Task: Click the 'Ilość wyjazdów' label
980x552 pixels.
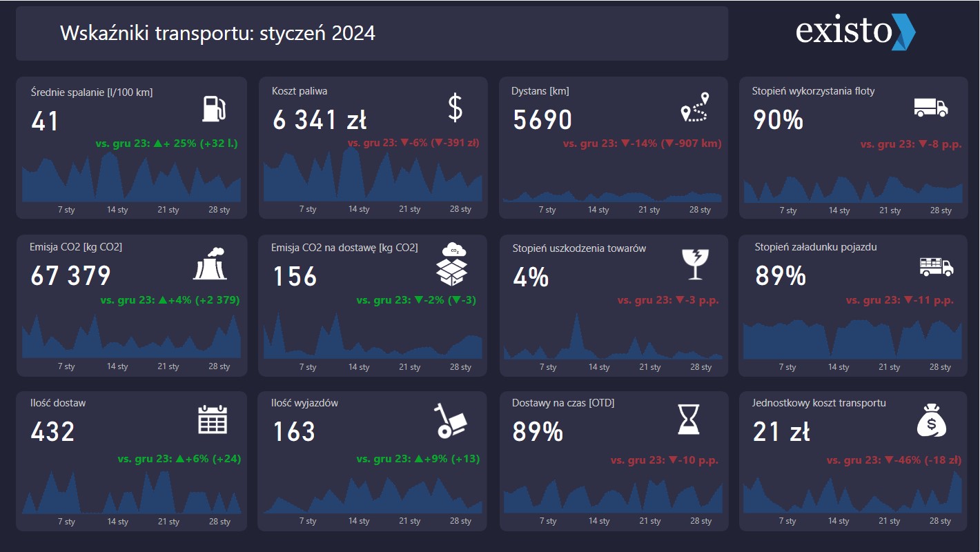Action: [304, 403]
